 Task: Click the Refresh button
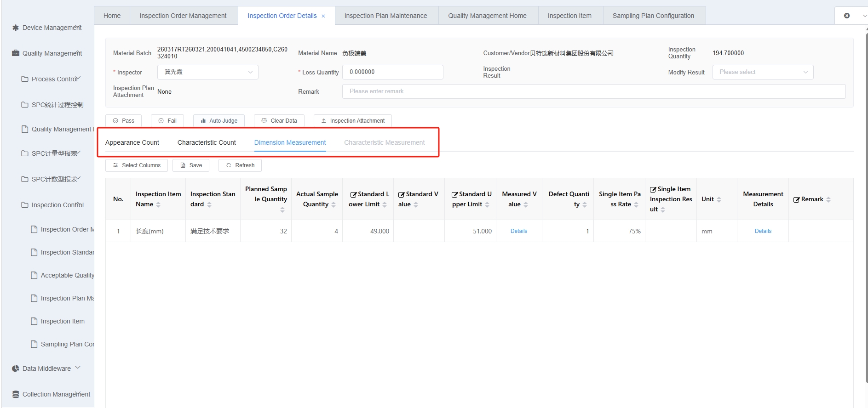240,165
